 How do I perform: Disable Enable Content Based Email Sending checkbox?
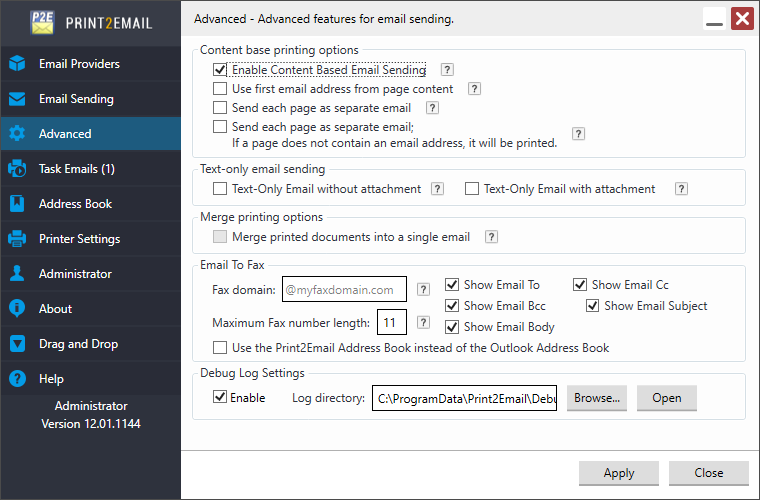coord(220,70)
